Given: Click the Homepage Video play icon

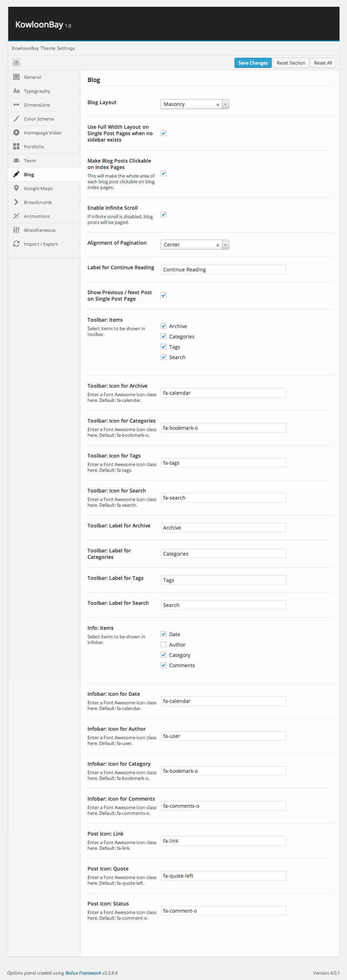Looking at the screenshot, I should pos(16,133).
